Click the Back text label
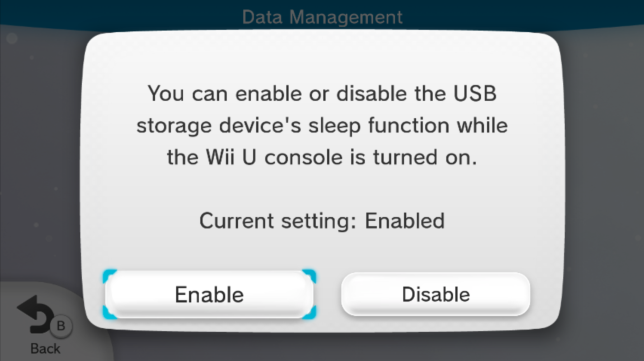Viewport: 644px width, 361px height. click(x=45, y=348)
